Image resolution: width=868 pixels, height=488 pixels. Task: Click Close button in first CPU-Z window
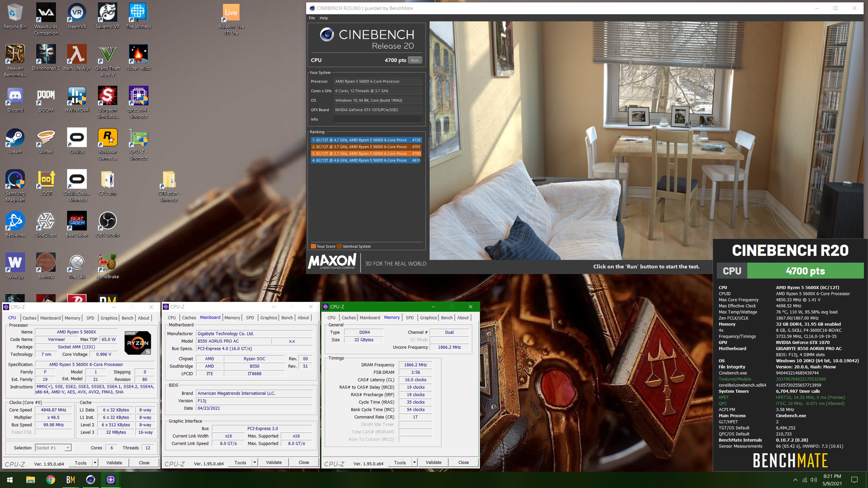coord(144,463)
